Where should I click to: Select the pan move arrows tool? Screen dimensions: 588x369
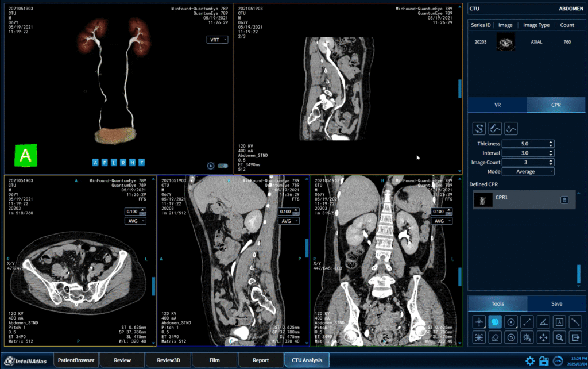point(543,337)
